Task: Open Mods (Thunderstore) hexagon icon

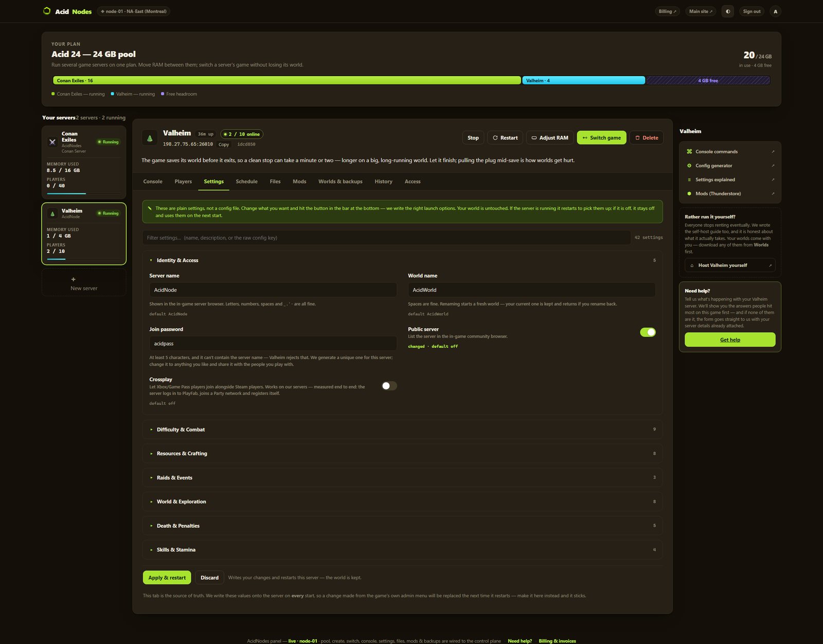Action: click(x=689, y=193)
